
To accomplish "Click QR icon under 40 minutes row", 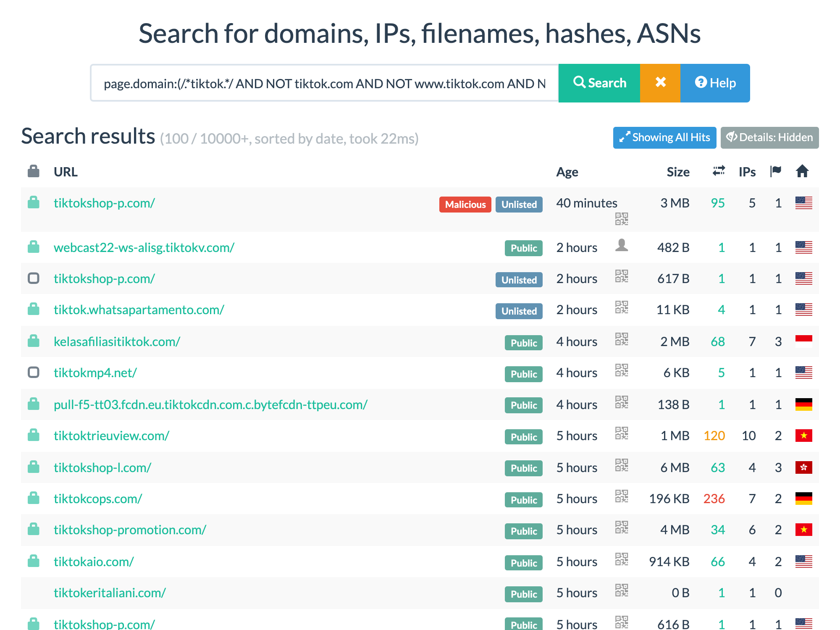I will click(622, 219).
